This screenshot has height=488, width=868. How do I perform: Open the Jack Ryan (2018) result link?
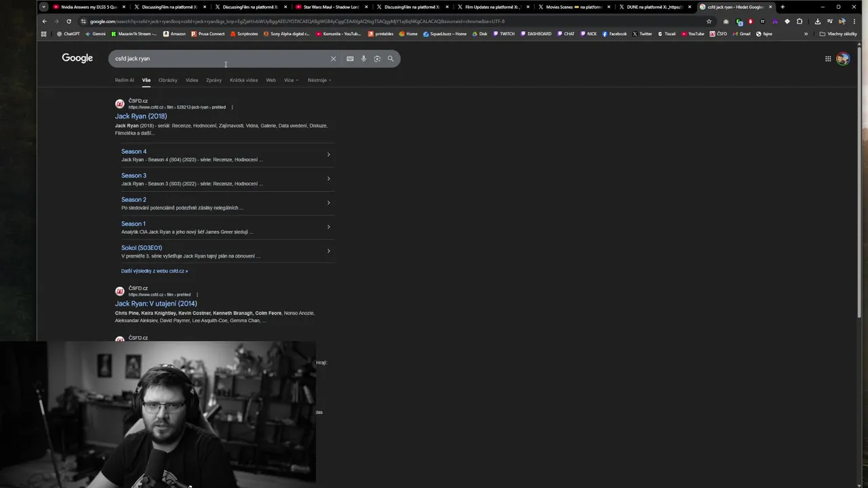[x=140, y=116]
